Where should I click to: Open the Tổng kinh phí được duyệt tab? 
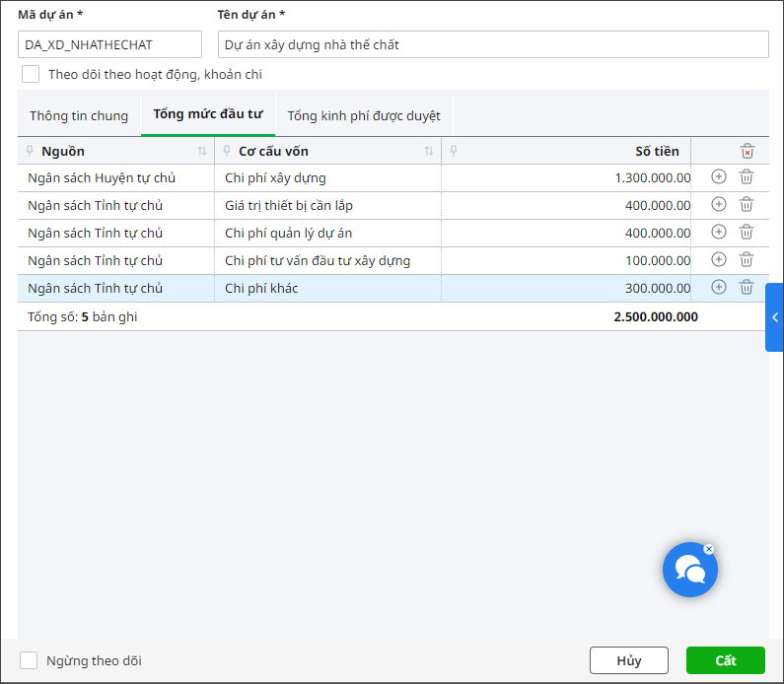364,115
